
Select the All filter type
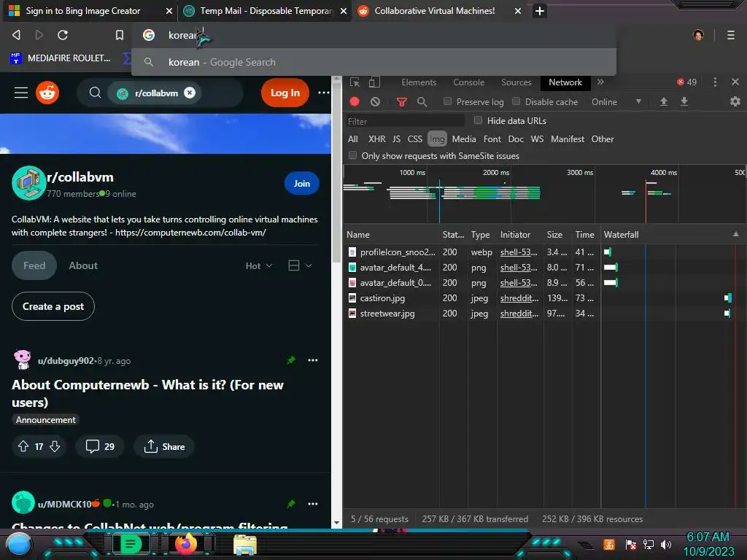coord(352,139)
